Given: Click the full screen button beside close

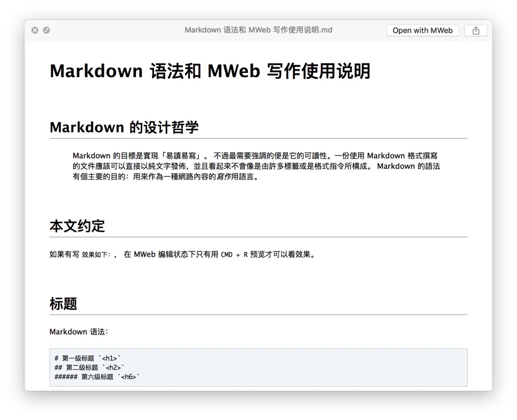Looking at the screenshot, I should click(x=47, y=30).
